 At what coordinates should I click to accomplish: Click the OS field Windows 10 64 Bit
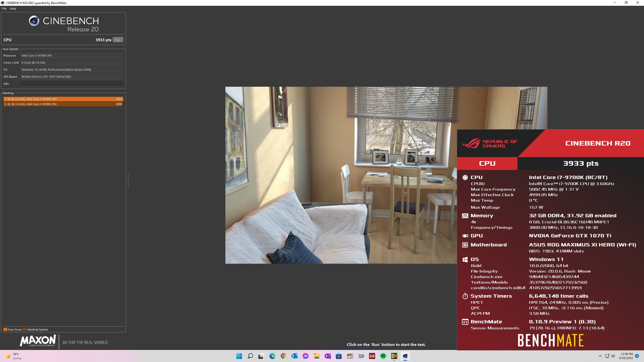point(72,70)
